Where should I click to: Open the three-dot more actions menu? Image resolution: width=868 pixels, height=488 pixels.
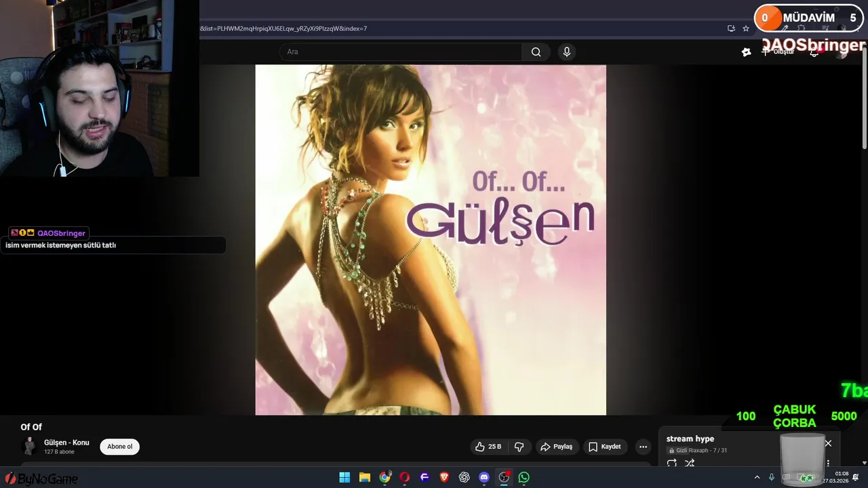pos(643,447)
